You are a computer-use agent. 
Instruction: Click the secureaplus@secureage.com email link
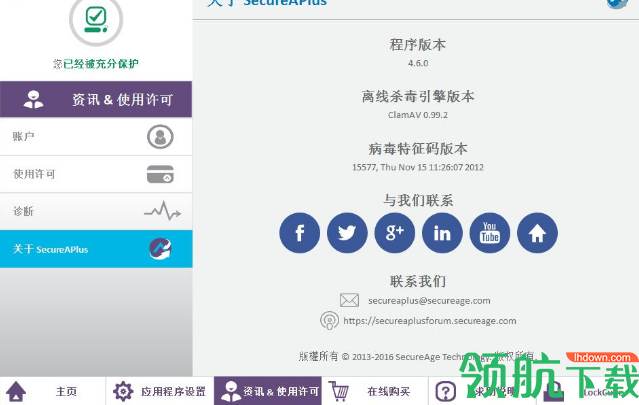tap(429, 301)
